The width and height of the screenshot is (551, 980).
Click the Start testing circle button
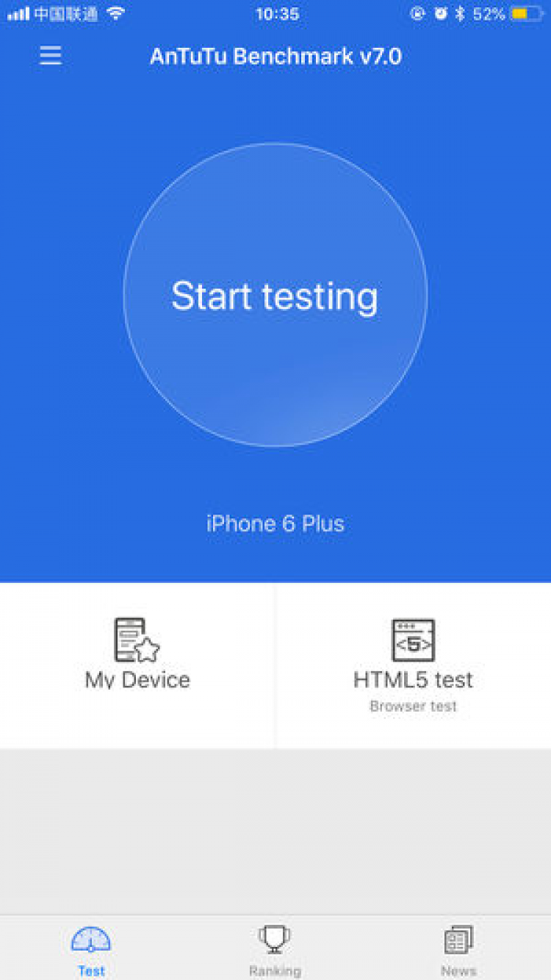point(275,295)
